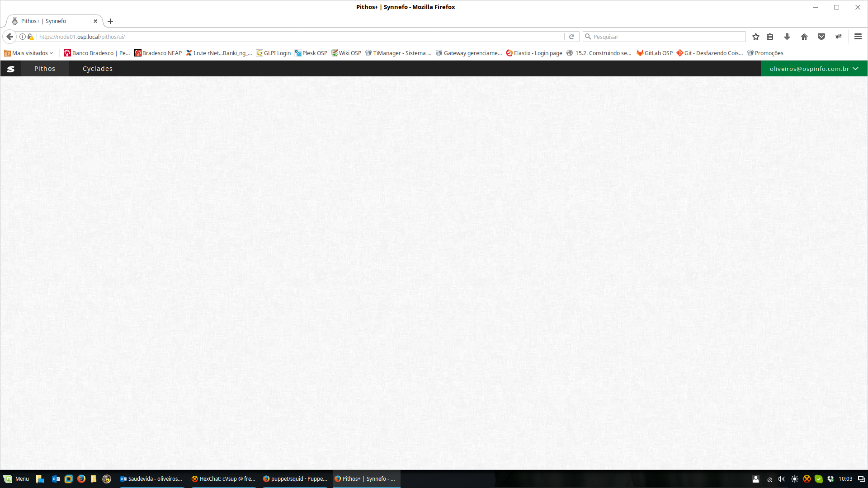Open the GitLab OSP bookmark
Screen dimensions: 868x488
click(x=655, y=53)
